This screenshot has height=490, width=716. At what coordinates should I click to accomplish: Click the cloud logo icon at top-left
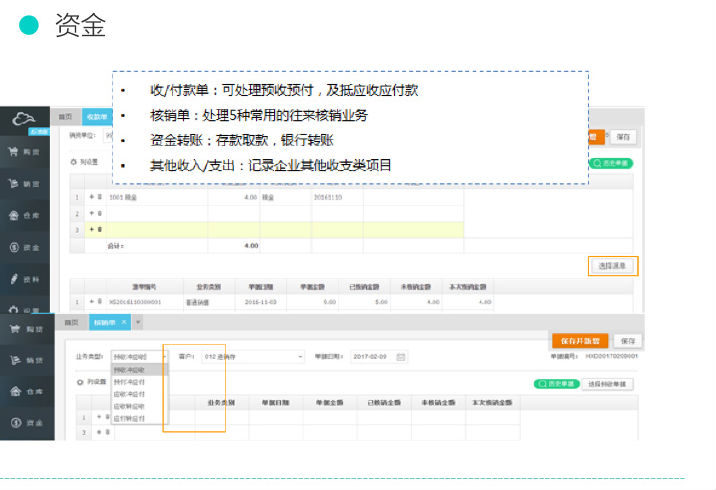coord(26,122)
